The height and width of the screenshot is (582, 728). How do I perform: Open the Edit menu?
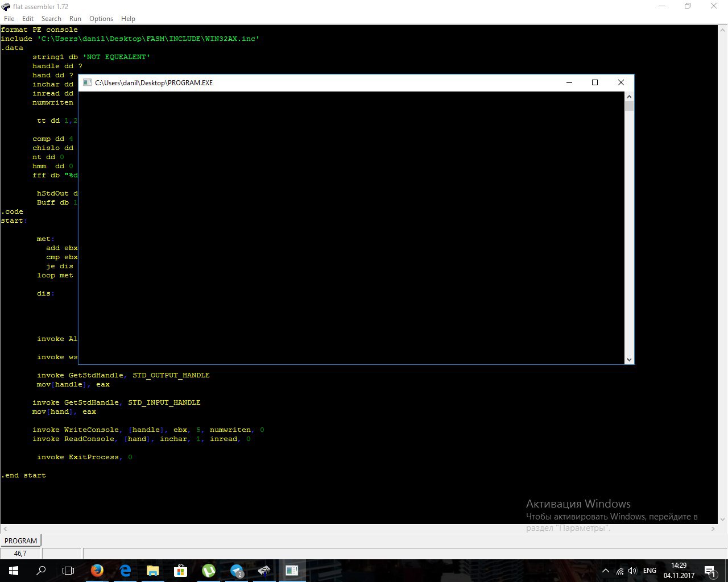click(x=28, y=19)
